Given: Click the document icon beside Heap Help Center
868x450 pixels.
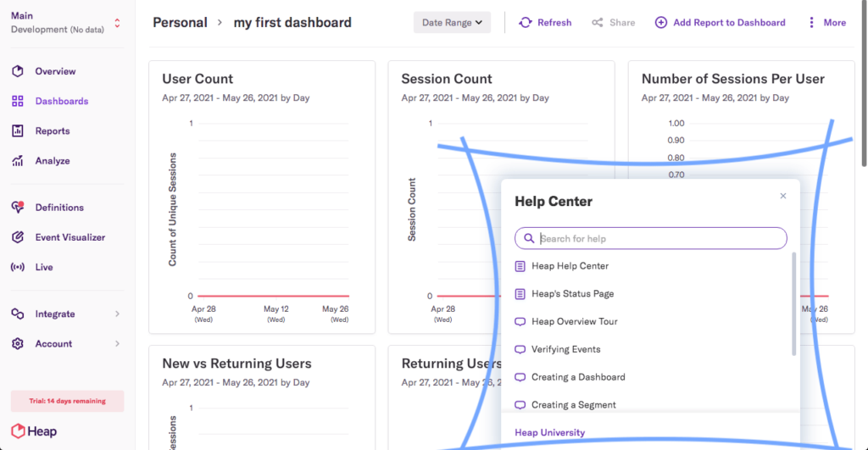Looking at the screenshot, I should click(x=520, y=266).
